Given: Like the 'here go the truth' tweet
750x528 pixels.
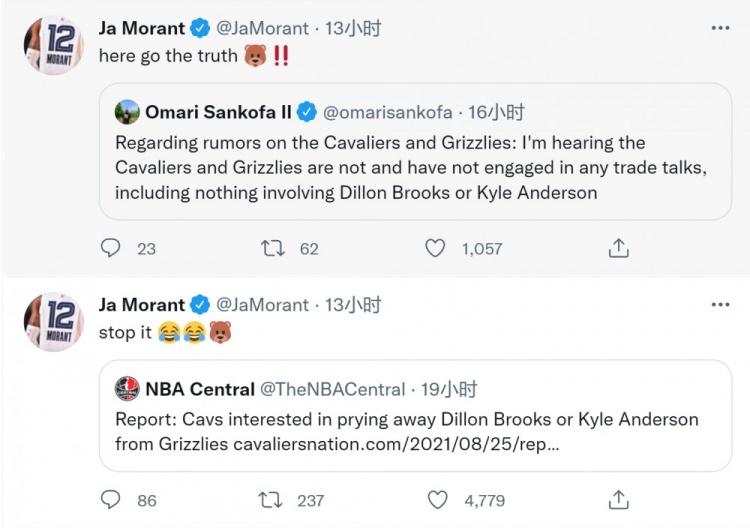Looking at the screenshot, I should tap(435, 248).
